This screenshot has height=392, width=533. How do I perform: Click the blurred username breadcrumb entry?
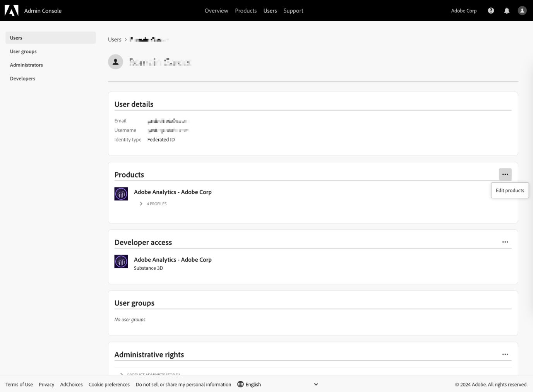coord(149,39)
